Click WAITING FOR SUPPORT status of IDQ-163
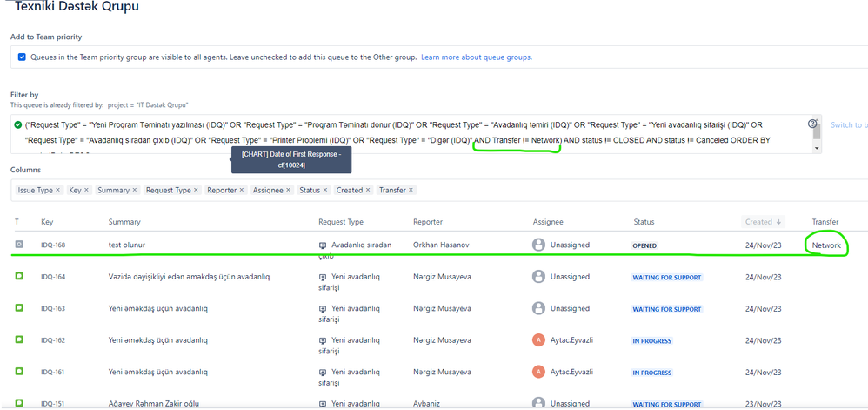868x410 pixels. [x=667, y=309]
